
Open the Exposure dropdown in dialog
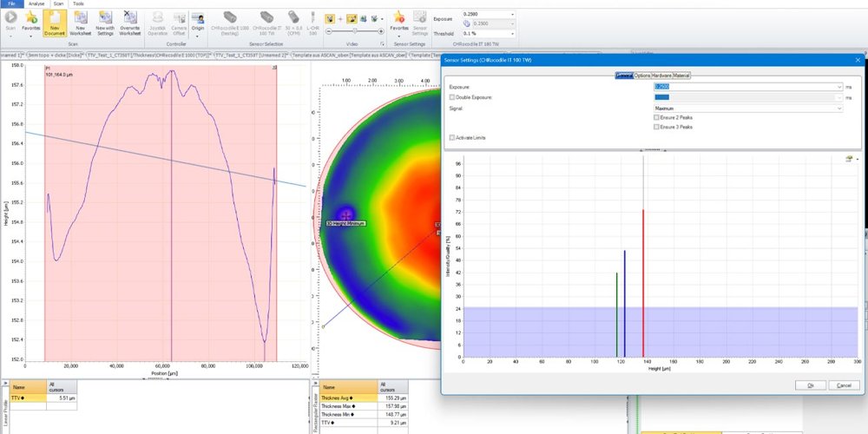pos(839,87)
